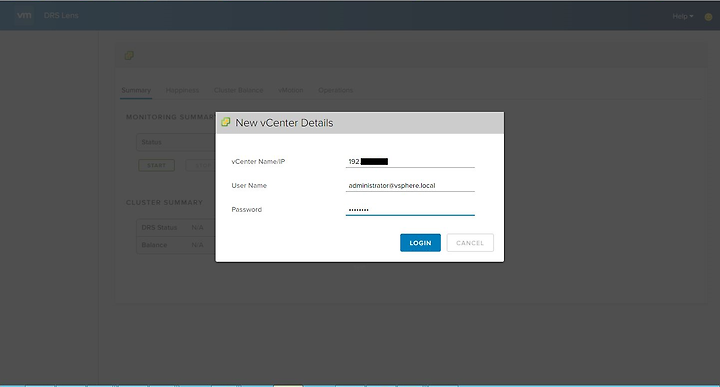
Task: Click the User Name label
Action: tap(249, 185)
